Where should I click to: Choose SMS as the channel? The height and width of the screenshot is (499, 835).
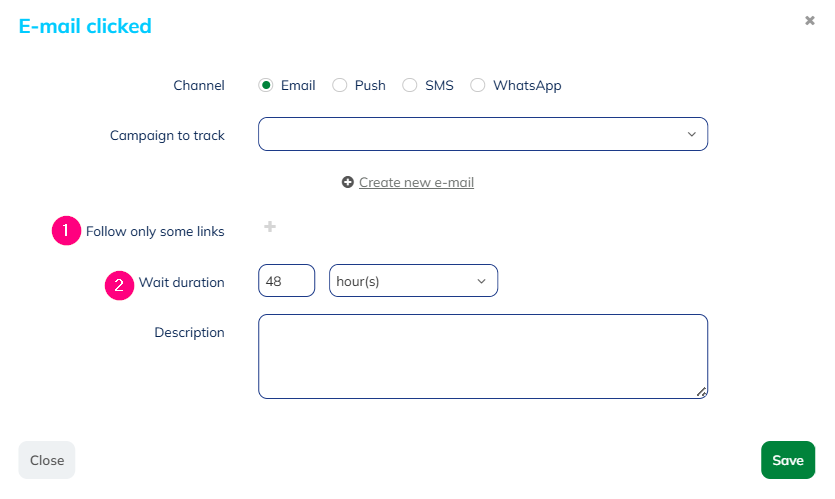(410, 85)
